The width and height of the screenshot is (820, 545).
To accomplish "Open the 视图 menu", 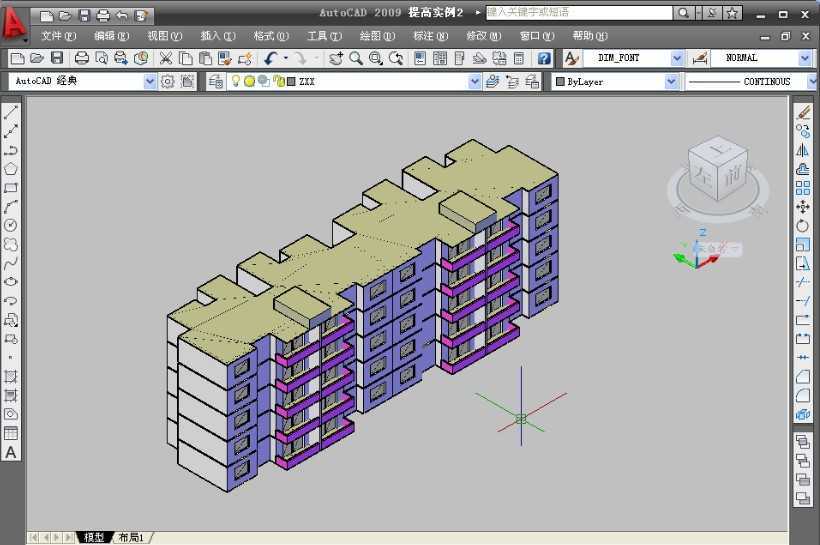I will pyautogui.click(x=165, y=36).
